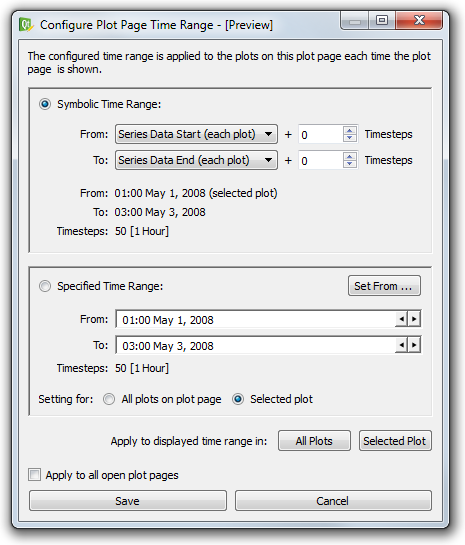Increment the From timesteps spinner up arrow
The height and width of the screenshot is (545, 465).
click(350, 130)
